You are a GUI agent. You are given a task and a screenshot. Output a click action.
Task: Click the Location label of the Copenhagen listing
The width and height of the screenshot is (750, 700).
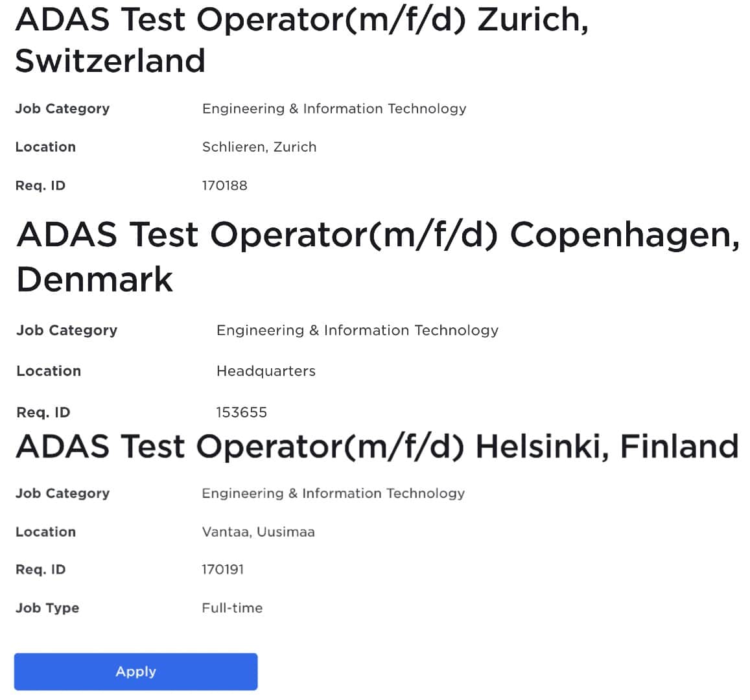48,371
